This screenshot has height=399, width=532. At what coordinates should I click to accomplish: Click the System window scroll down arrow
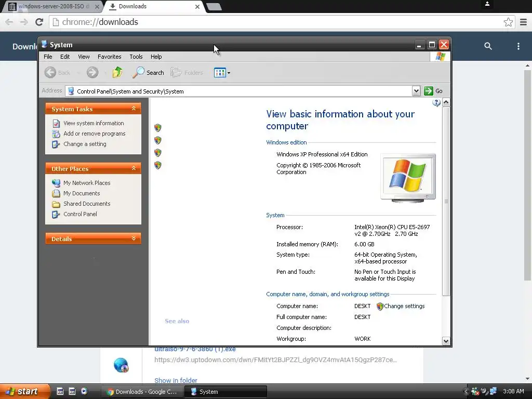446,341
